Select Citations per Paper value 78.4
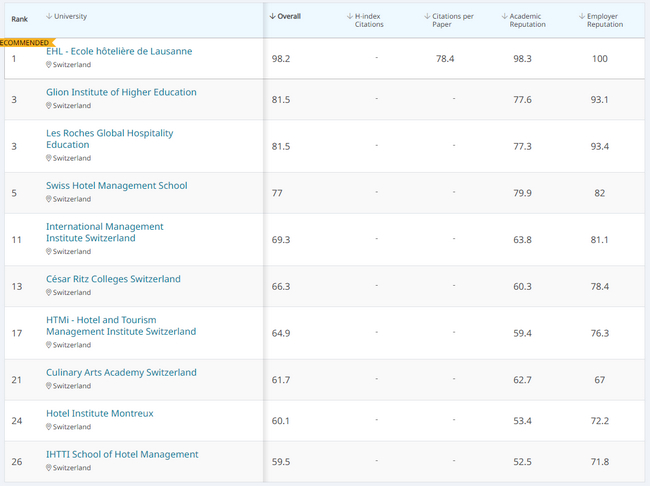 445,59
